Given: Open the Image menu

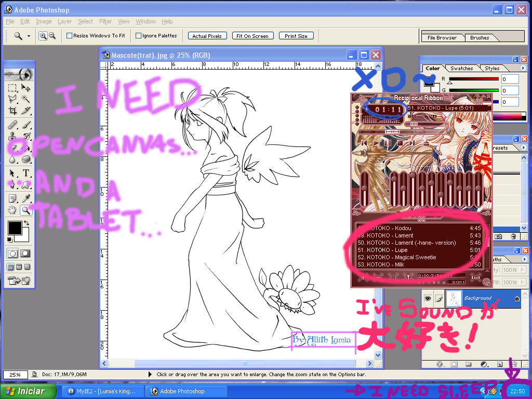Looking at the screenshot, I should tap(44, 21).
